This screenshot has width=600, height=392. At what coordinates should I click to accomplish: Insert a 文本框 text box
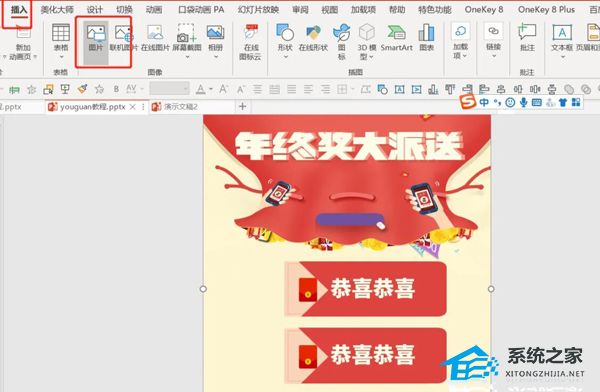pyautogui.click(x=562, y=40)
